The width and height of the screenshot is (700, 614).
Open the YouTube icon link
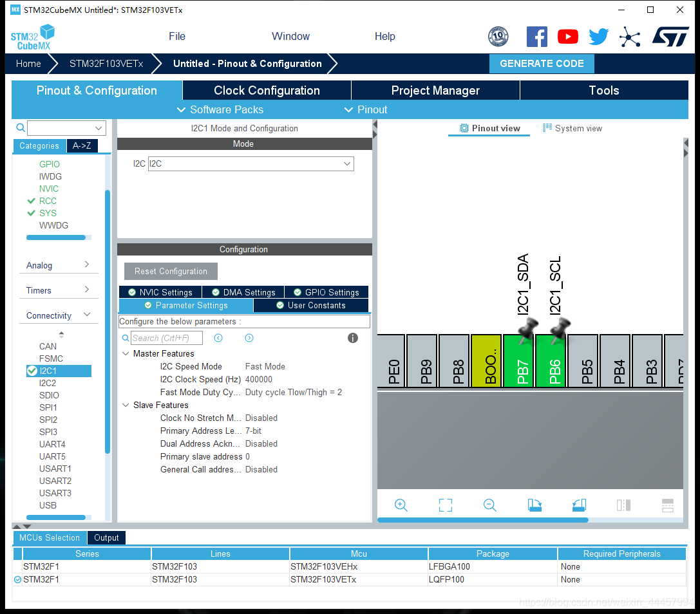coord(568,37)
